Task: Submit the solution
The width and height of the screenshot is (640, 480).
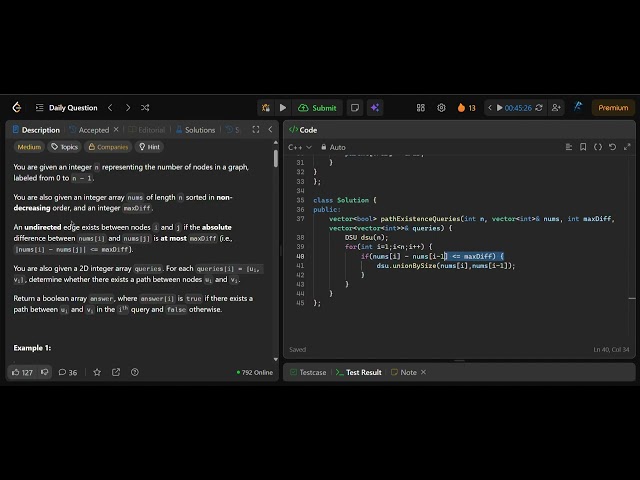Action: coord(318,108)
